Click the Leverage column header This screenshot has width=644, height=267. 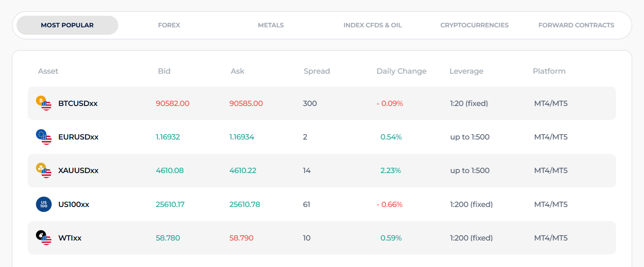[x=466, y=71]
